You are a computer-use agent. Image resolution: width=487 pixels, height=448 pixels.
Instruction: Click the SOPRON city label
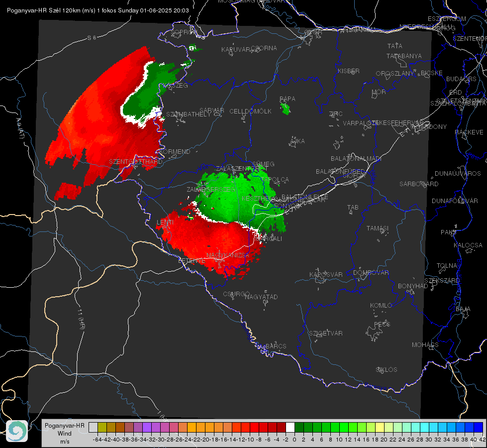pyautogui.click(x=184, y=32)
